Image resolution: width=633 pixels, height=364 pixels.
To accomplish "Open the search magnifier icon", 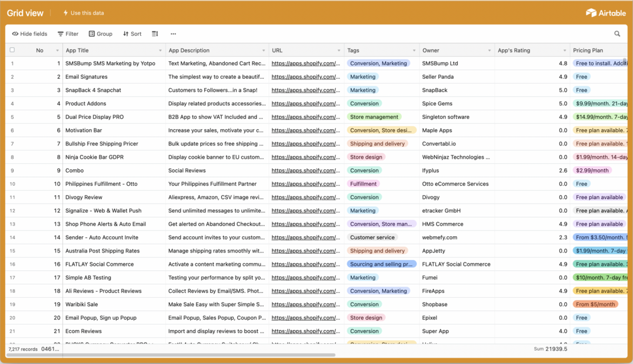I will [x=617, y=34].
